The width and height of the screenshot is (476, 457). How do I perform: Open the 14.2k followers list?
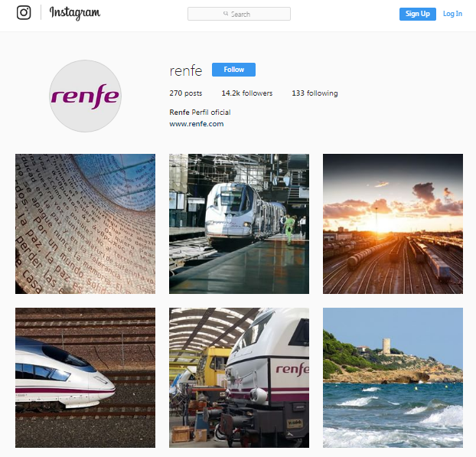(x=247, y=93)
